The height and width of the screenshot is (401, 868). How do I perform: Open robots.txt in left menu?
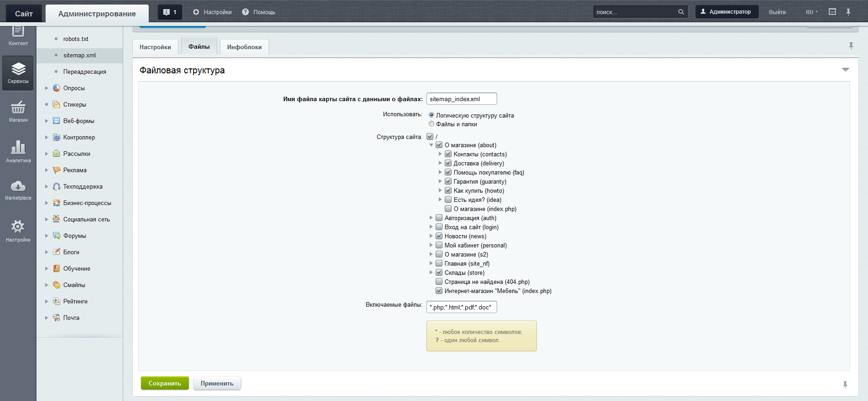[x=76, y=39]
